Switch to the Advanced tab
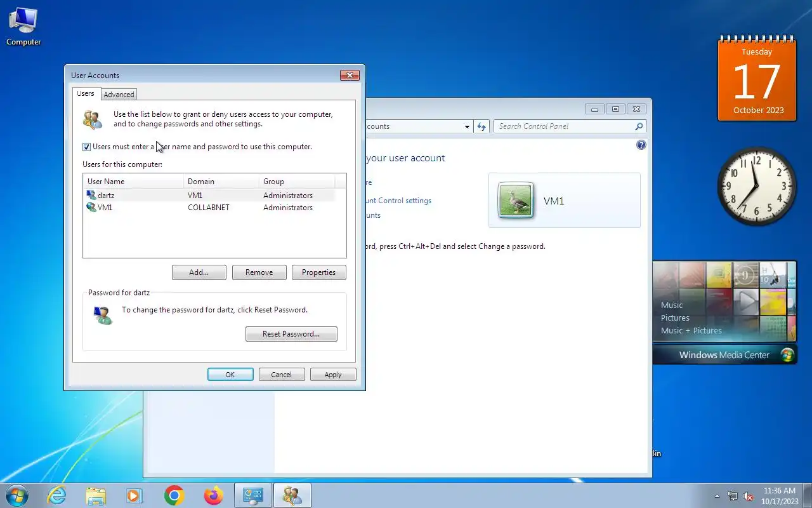This screenshot has height=508, width=812. click(x=119, y=94)
